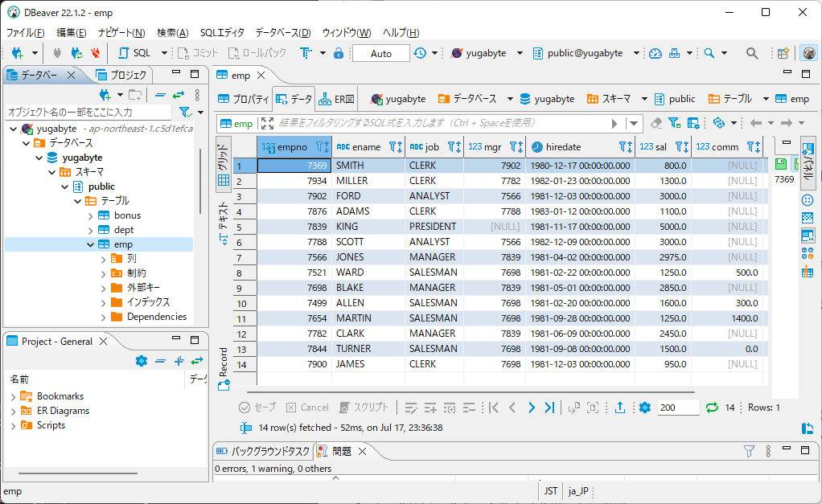This screenshot has width=822, height=504.
Task: Click the magnifier search icon at toolbar right
Action: coord(752,53)
